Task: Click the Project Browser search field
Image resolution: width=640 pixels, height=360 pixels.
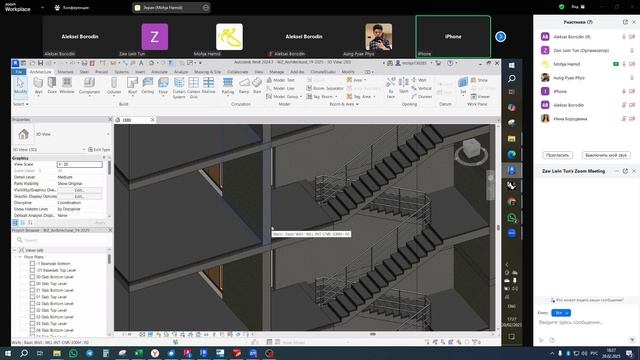Action: 61,240
